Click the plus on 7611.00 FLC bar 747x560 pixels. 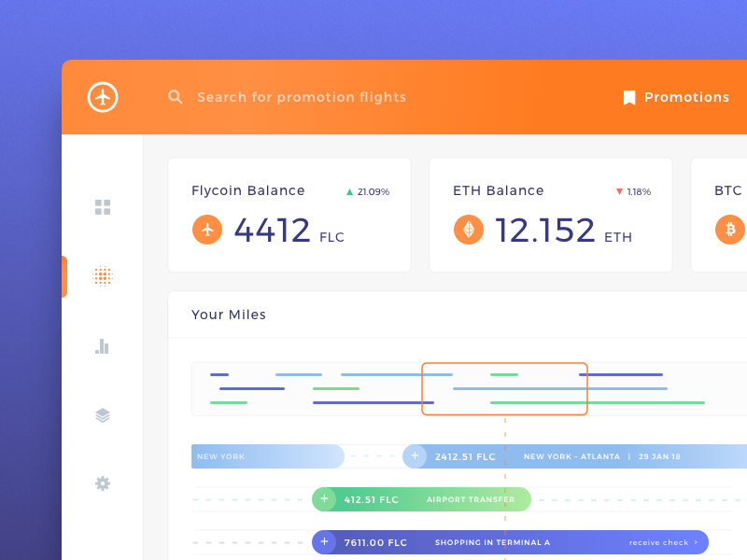324,542
